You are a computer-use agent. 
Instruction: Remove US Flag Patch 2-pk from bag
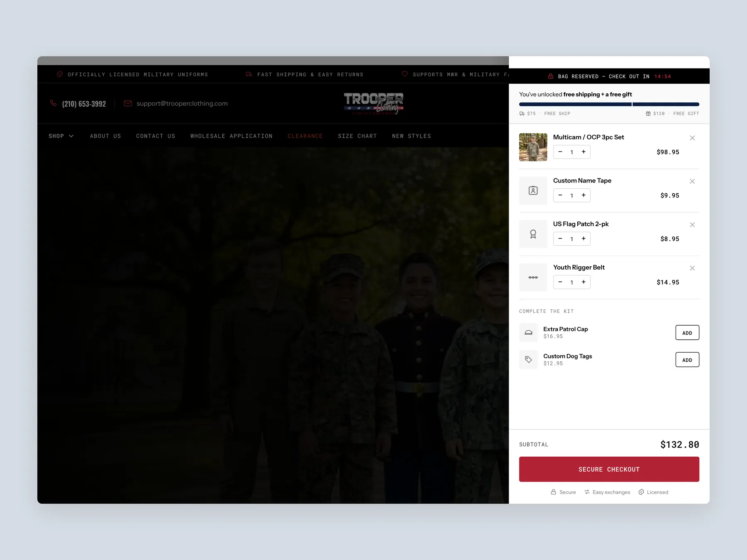coord(692,225)
